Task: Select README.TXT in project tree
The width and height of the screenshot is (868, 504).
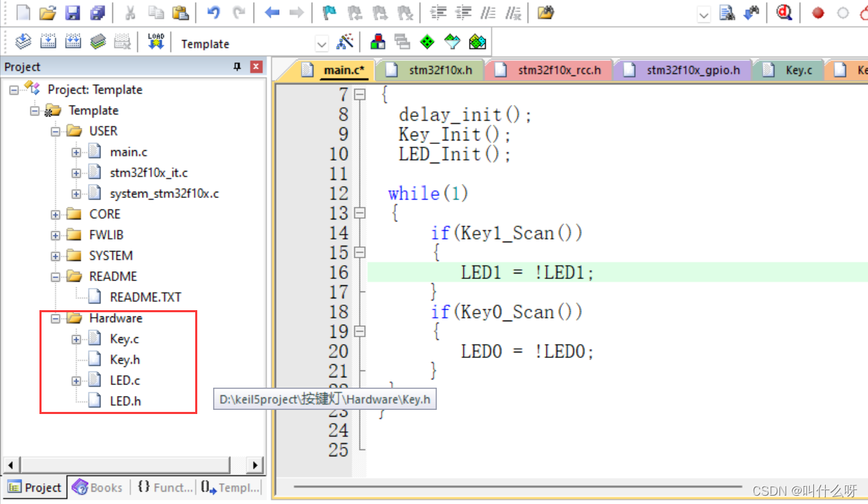Action: click(x=145, y=297)
